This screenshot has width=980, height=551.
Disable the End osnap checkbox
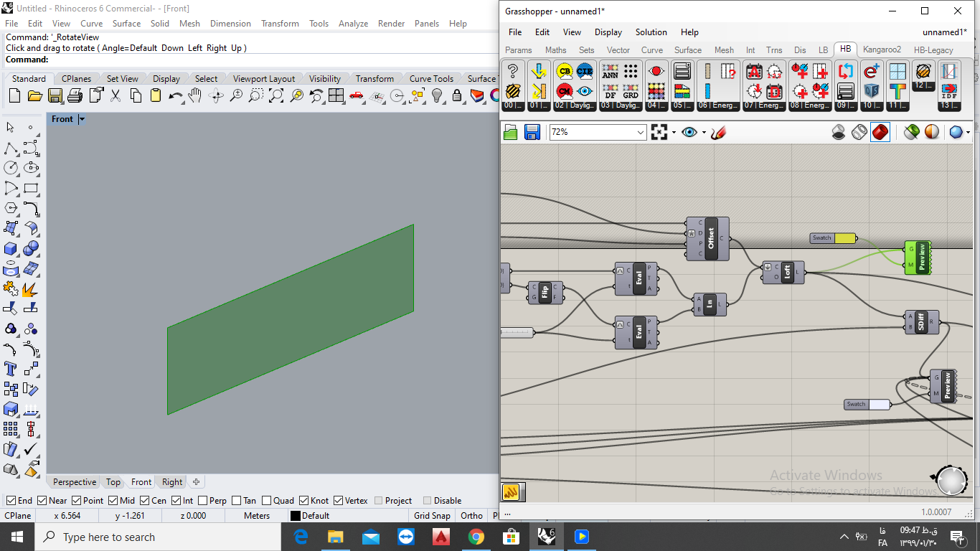[x=10, y=501]
